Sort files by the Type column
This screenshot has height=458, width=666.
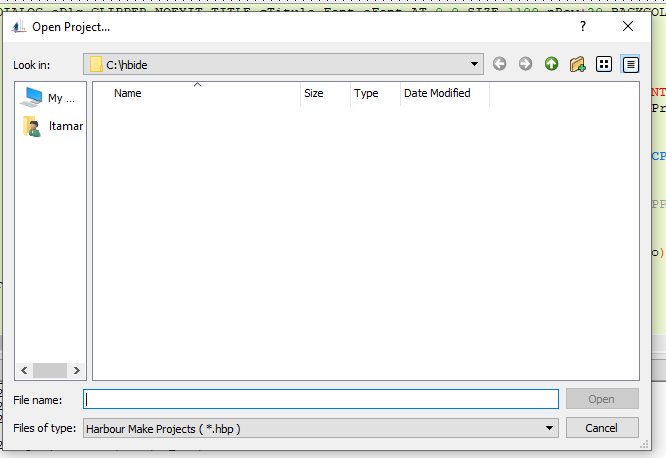coord(375,93)
